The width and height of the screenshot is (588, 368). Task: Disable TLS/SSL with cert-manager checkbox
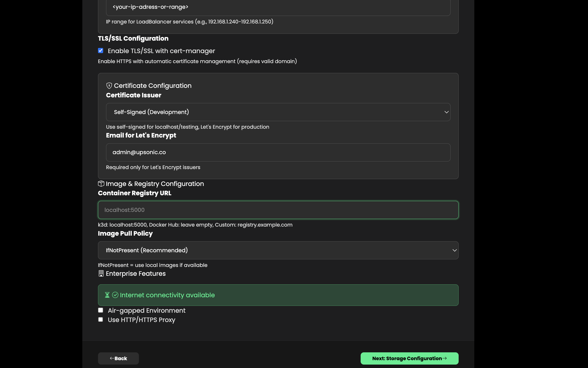100,51
